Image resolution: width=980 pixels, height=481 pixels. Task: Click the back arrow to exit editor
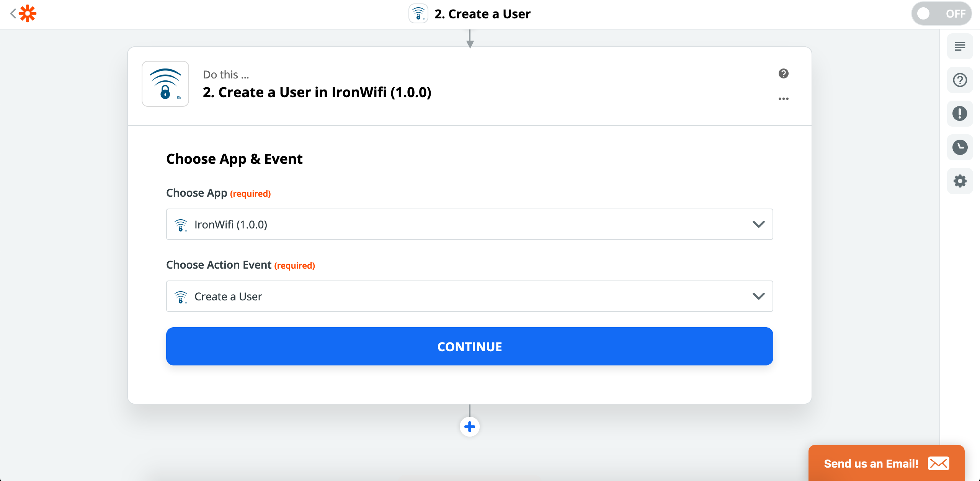pos(13,13)
